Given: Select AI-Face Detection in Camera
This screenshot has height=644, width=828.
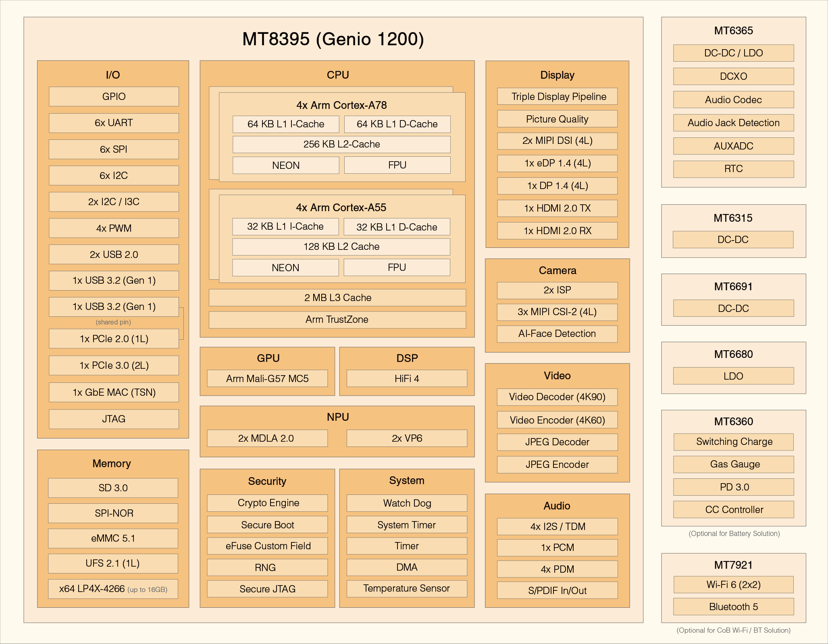Looking at the screenshot, I should (x=557, y=334).
